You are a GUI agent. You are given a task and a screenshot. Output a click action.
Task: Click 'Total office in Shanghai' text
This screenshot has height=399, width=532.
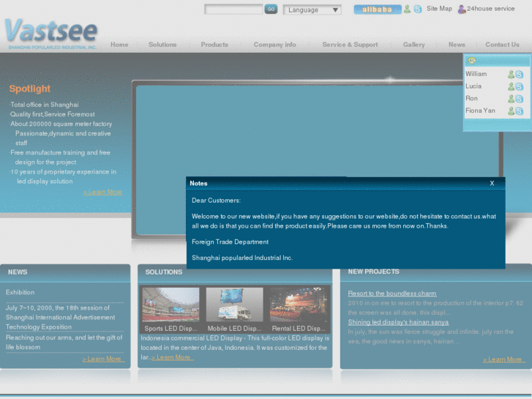pyautogui.click(x=45, y=105)
